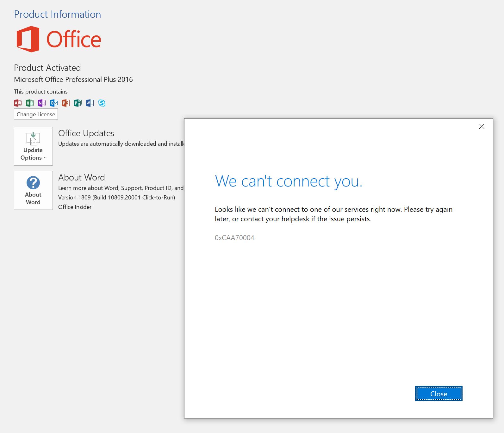
Task: Click 'Microsoft Office Professional Plus 2016' text
Action: point(73,79)
